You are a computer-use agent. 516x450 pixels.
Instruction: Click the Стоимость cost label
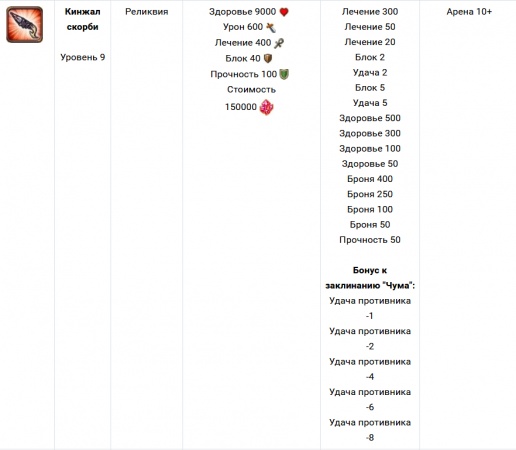[x=251, y=90]
